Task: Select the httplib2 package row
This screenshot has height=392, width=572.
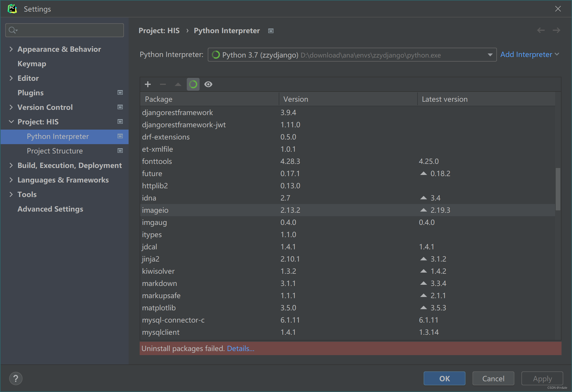Action: (348, 186)
